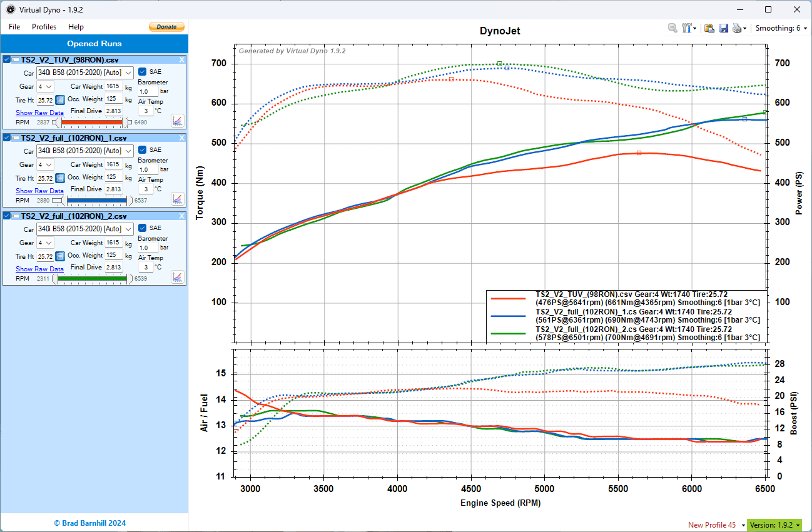Click graph icon in TS2_V2_full_(102RON)_1 panel
Viewport: 812px width, 532px height.
(177, 199)
